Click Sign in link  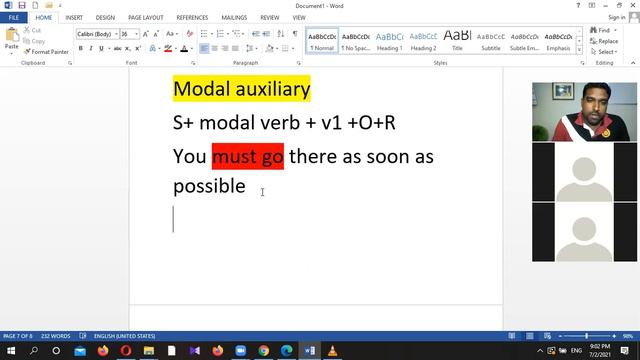pos(616,17)
